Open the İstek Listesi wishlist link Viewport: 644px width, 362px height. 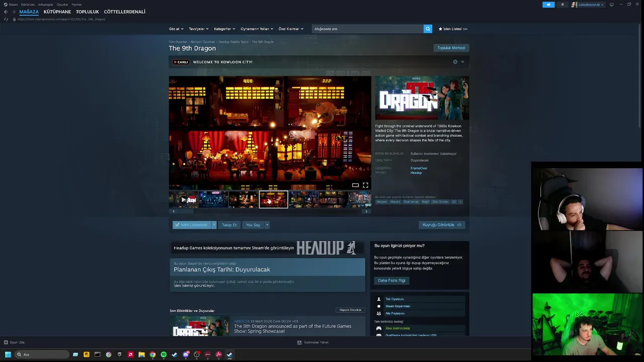[x=453, y=29]
